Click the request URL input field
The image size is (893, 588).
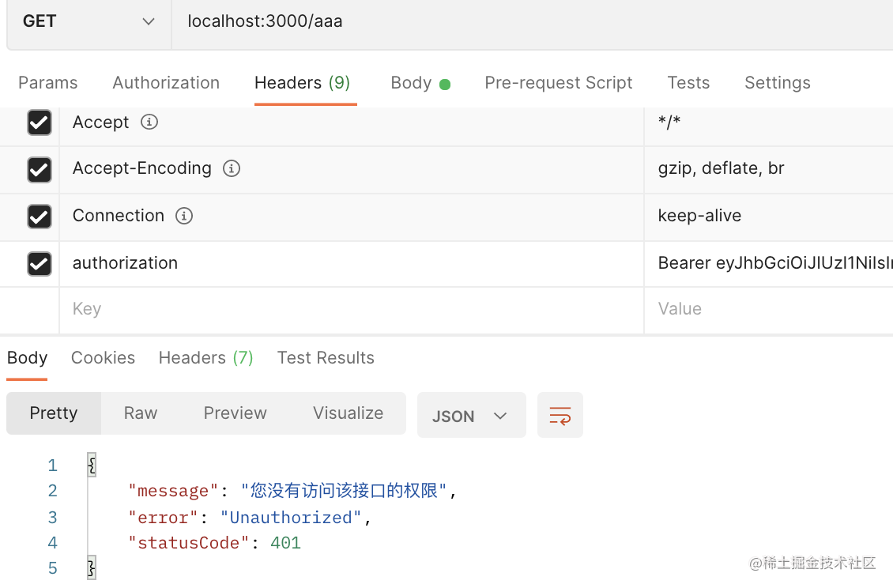529,22
